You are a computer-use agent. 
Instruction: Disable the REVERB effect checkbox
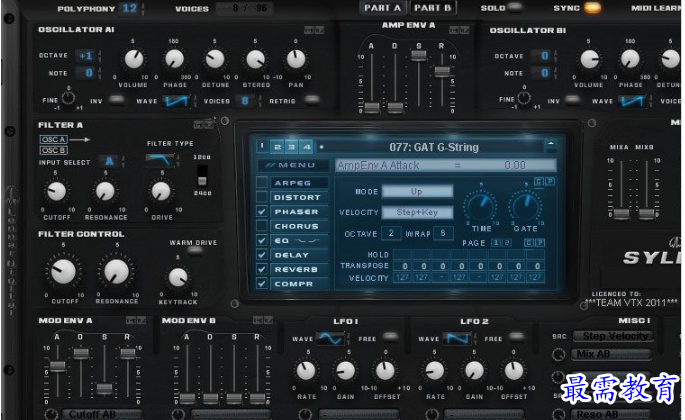coord(262,269)
